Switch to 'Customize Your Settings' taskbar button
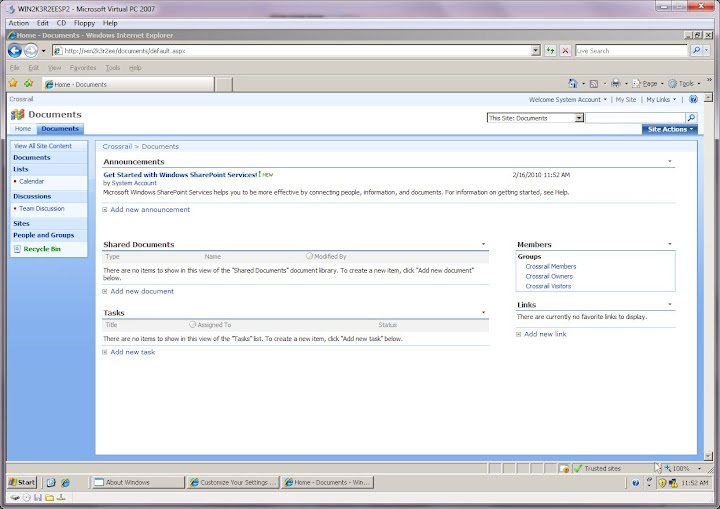 click(233, 482)
